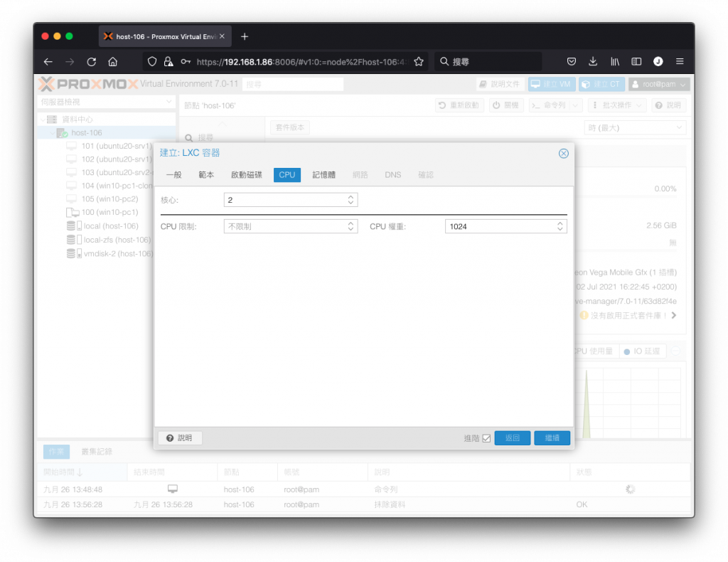
Task: Go to browser home page icon
Action: [x=113, y=62]
